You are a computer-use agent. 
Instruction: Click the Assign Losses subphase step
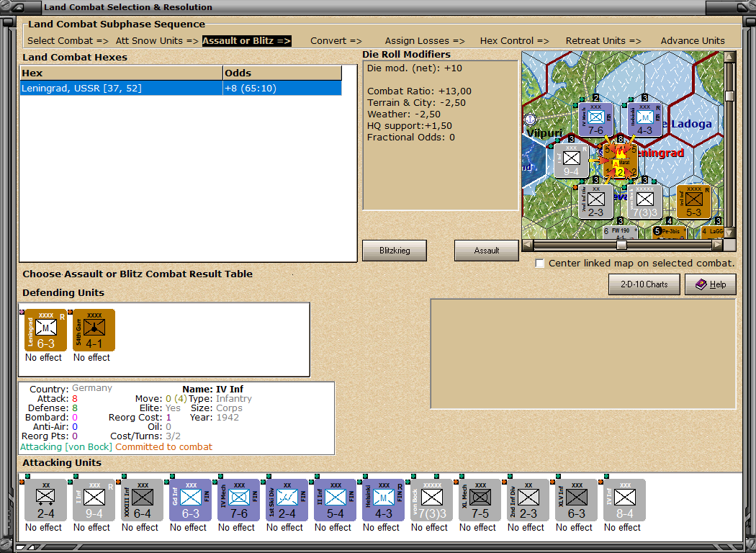click(x=425, y=41)
